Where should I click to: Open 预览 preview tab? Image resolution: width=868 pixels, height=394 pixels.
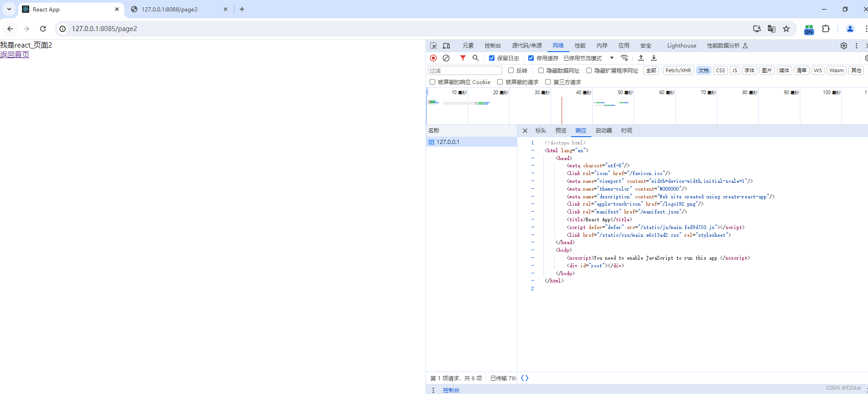point(561,131)
